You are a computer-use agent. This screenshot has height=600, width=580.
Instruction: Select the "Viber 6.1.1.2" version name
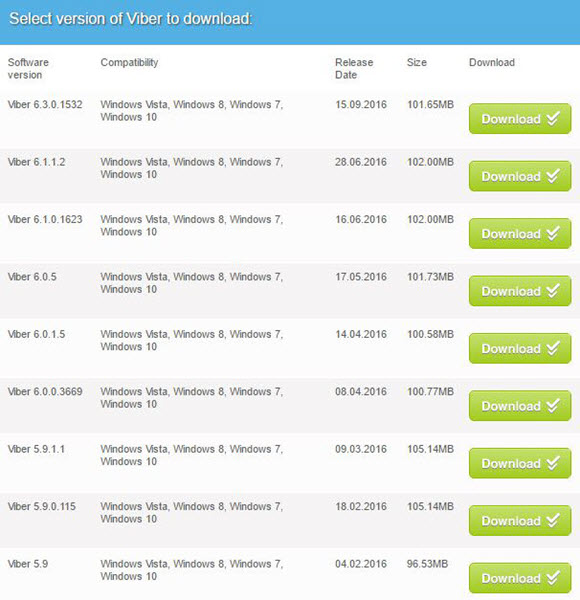36,162
